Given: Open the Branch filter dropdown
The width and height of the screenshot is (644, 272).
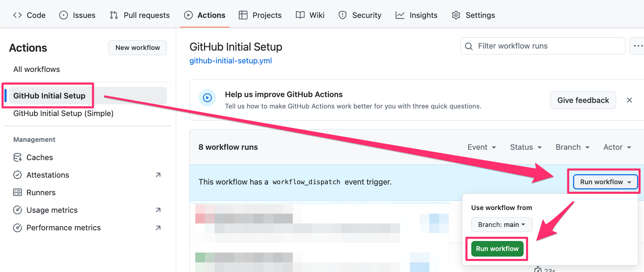Looking at the screenshot, I should coord(573,147).
